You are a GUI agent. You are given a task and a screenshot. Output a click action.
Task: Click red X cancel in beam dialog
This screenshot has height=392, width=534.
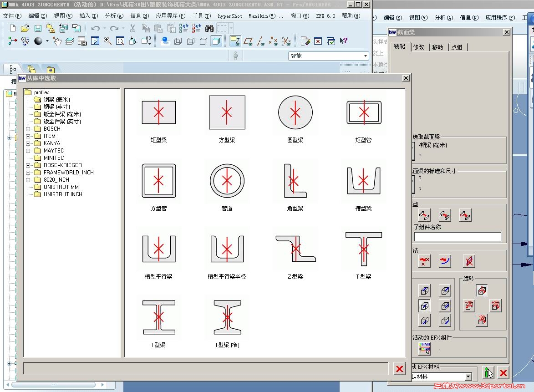point(503,372)
